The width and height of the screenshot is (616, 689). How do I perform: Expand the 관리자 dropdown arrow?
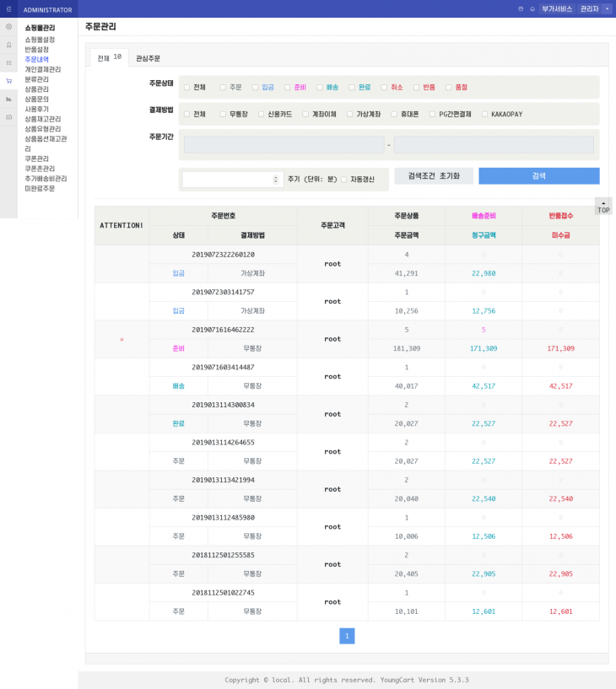[x=608, y=8]
